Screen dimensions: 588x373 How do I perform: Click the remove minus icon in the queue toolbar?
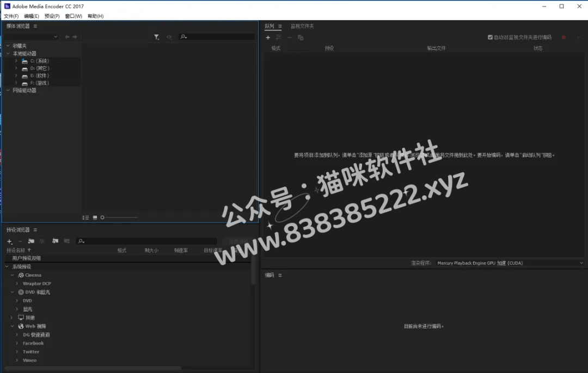point(290,38)
